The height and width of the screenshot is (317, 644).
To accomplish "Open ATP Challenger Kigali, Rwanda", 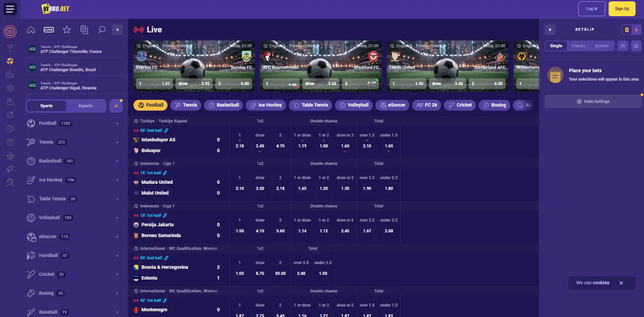I will click(75, 86).
